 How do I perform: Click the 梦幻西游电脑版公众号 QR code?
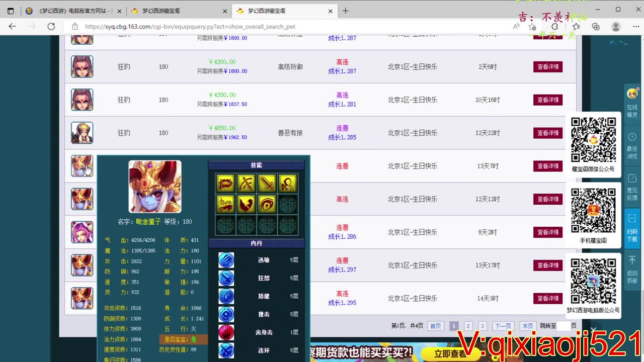[x=594, y=282]
